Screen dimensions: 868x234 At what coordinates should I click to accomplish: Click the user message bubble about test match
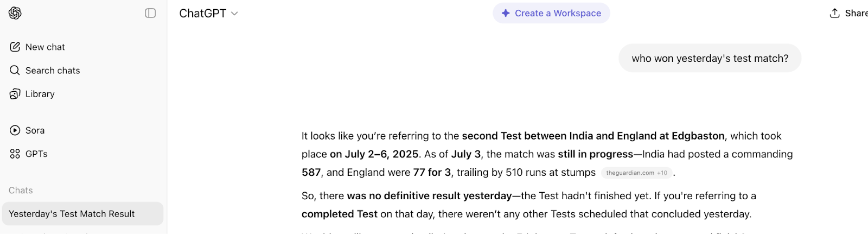click(710, 58)
